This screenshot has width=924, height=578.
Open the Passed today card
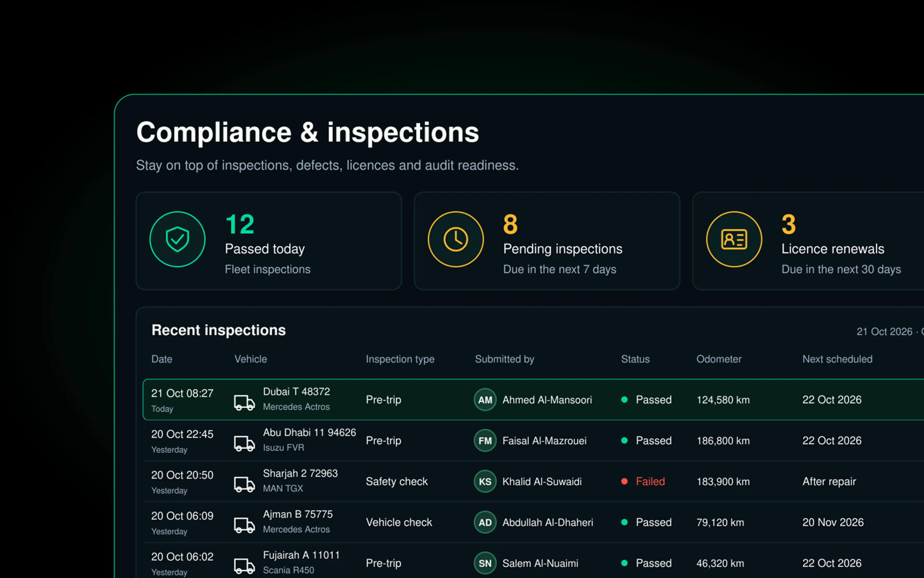point(269,241)
